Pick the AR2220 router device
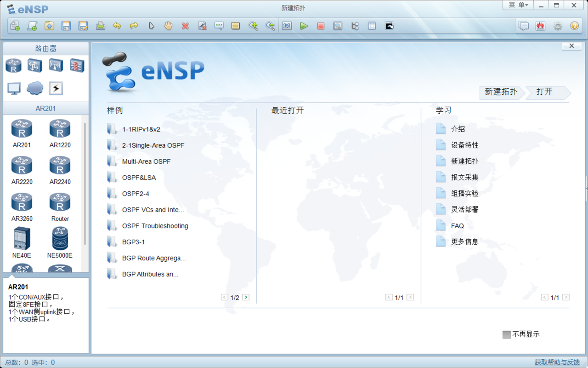The image size is (588, 368). 22,170
